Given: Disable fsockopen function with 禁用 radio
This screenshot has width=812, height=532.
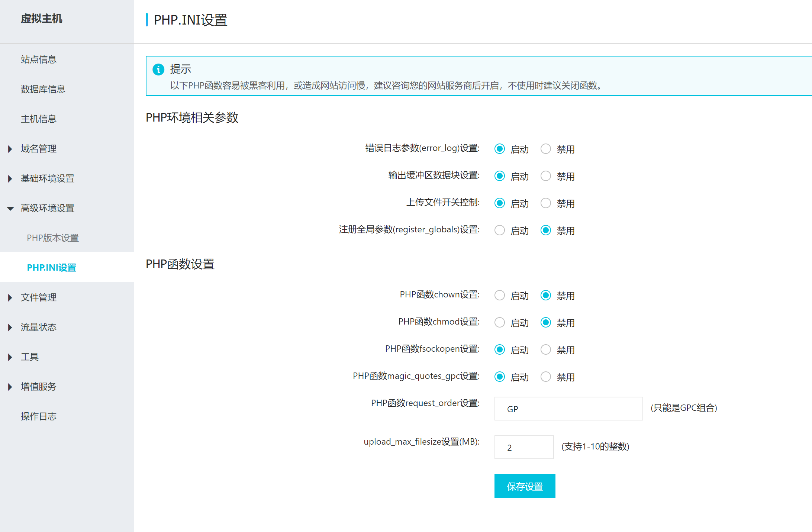Looking at the screenshot, I should (546, 350).
